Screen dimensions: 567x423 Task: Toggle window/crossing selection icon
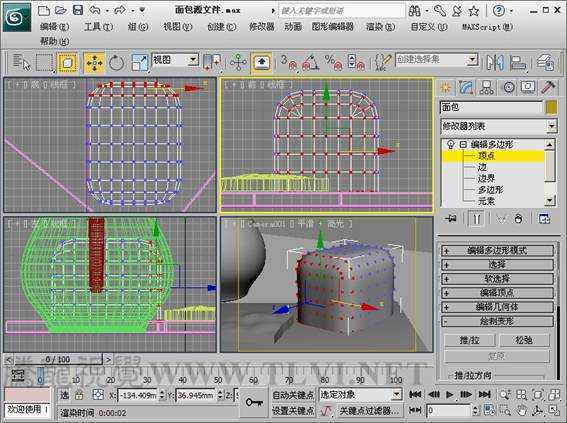tap(67, 62)
